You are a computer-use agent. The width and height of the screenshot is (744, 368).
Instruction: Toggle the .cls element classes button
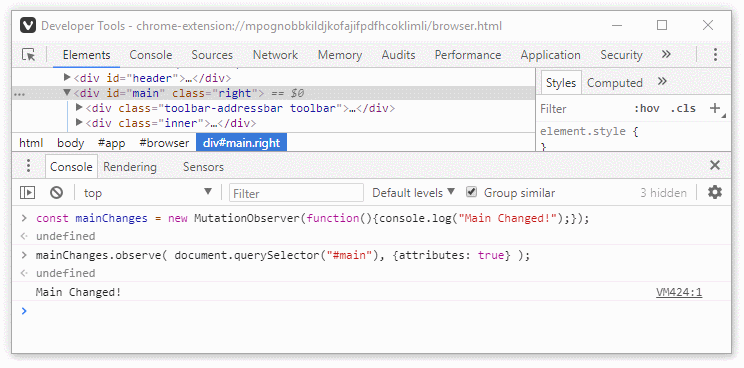pyautogui.click(x=683, y=109)
